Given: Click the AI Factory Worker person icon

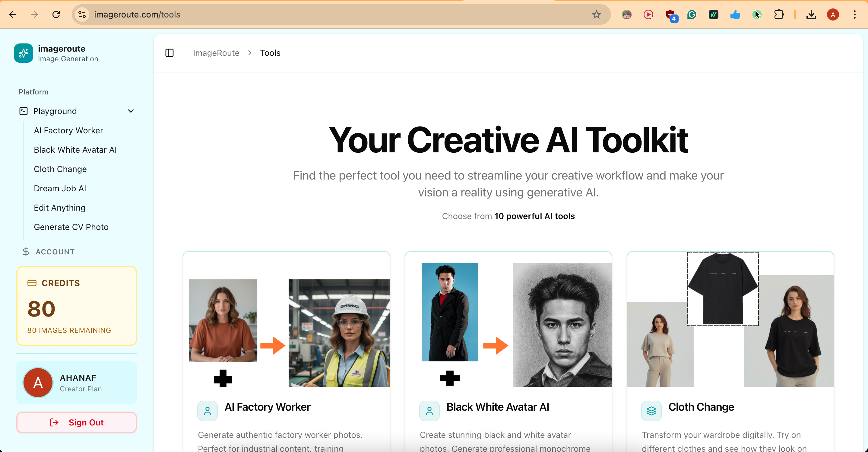Looking at the screenshot, I should 207,411.
